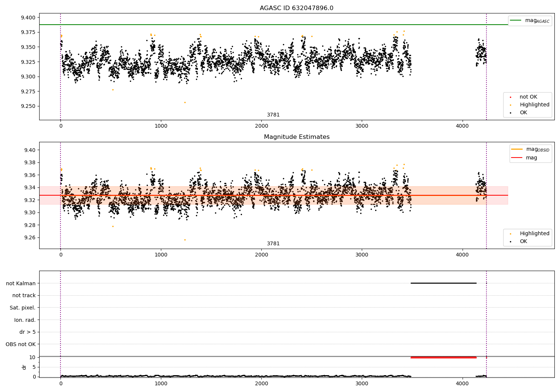Click the 9.34 tick label in middle plot
560x392 pixels.
coord(29,188)
